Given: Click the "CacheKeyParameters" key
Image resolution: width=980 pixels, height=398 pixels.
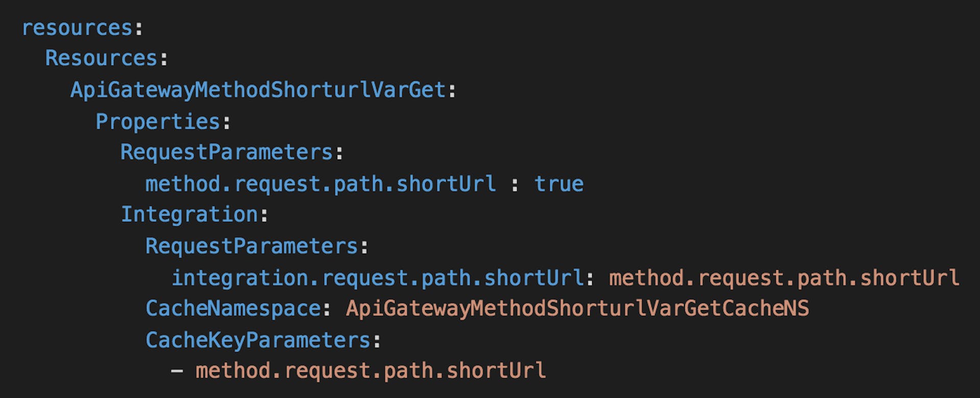Looking at the screenshot, I should pos(258,340).
